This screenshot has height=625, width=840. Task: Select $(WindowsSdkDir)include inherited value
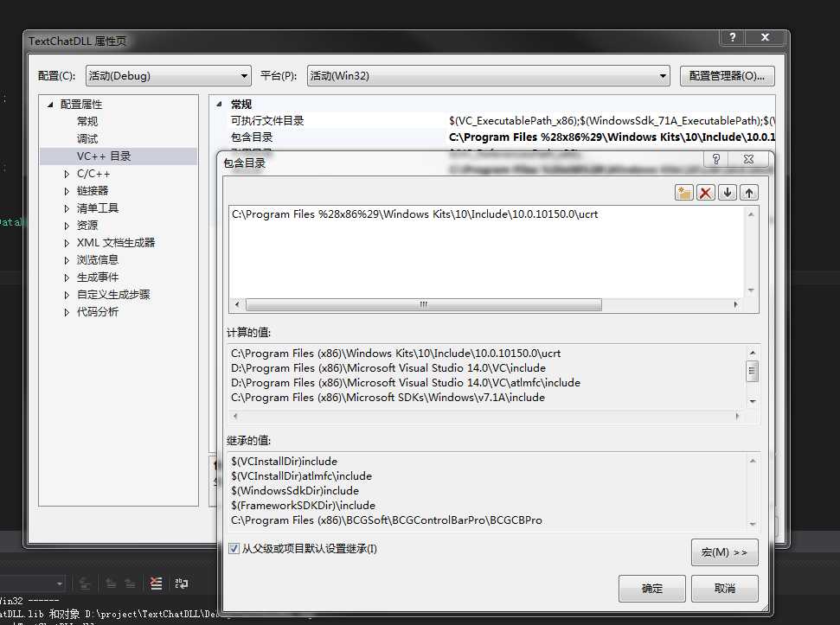pos(295,491)
